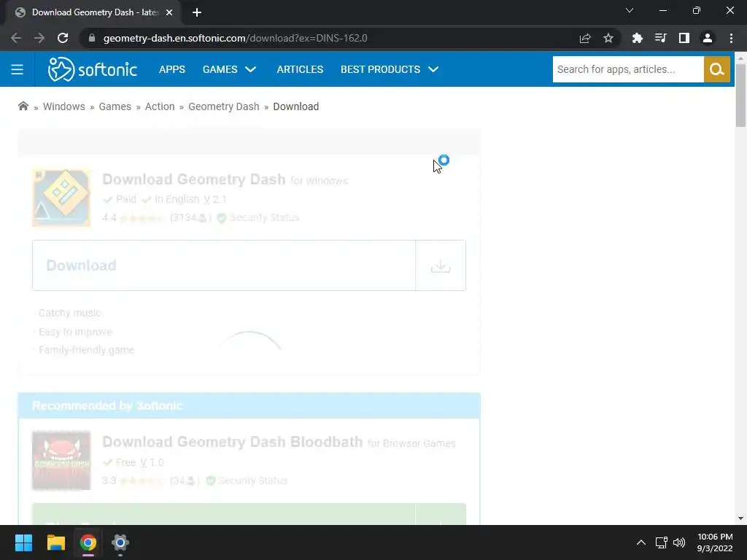Click Download Geometry Dash Bloodbath title
The width and height of the screenshot is (747, 560).
tap(233, 442)
